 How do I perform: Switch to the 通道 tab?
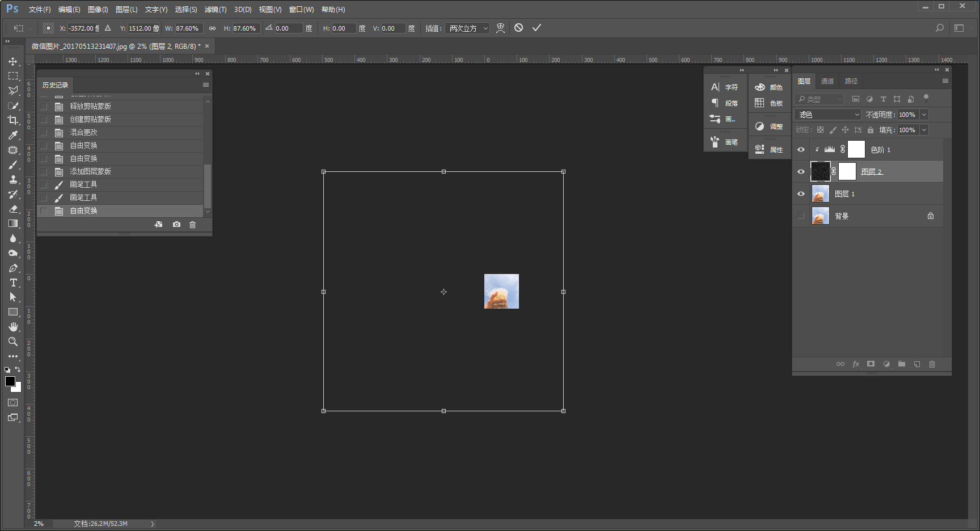827,81
